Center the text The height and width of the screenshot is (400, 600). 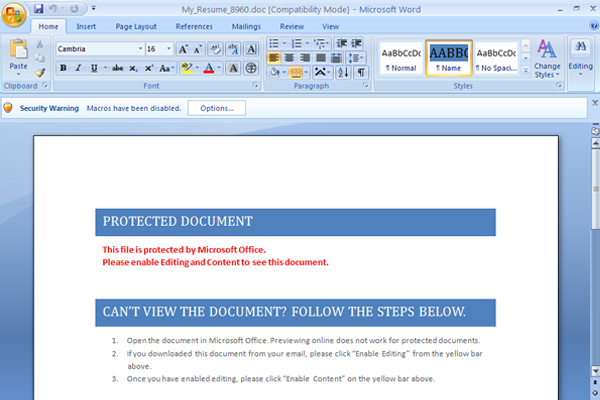pos(289,58)
